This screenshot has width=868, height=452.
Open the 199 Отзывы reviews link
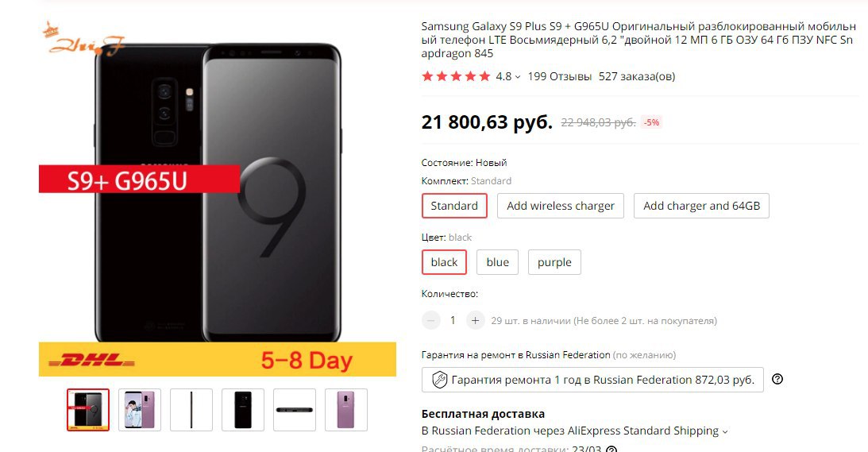(x=559, y=76)
